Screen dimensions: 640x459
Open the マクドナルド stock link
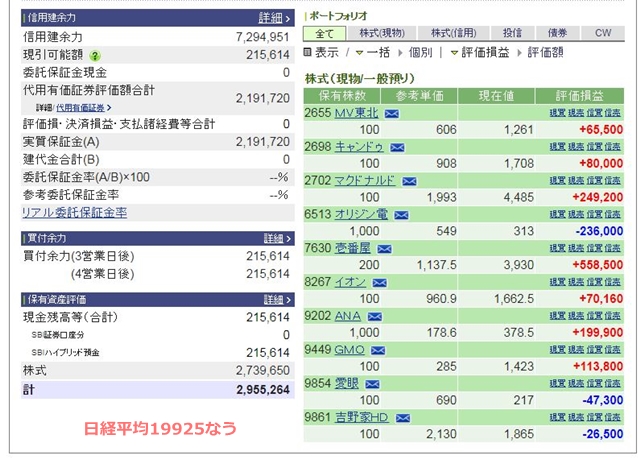pos(365,180)
